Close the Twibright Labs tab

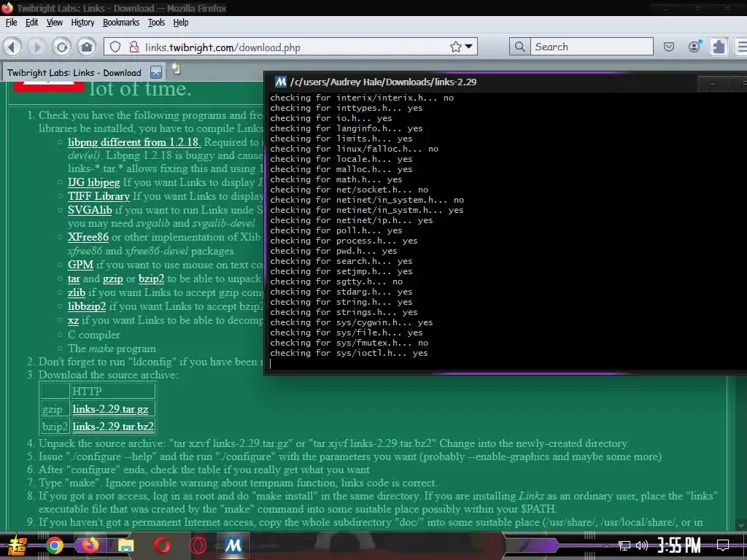156,72
